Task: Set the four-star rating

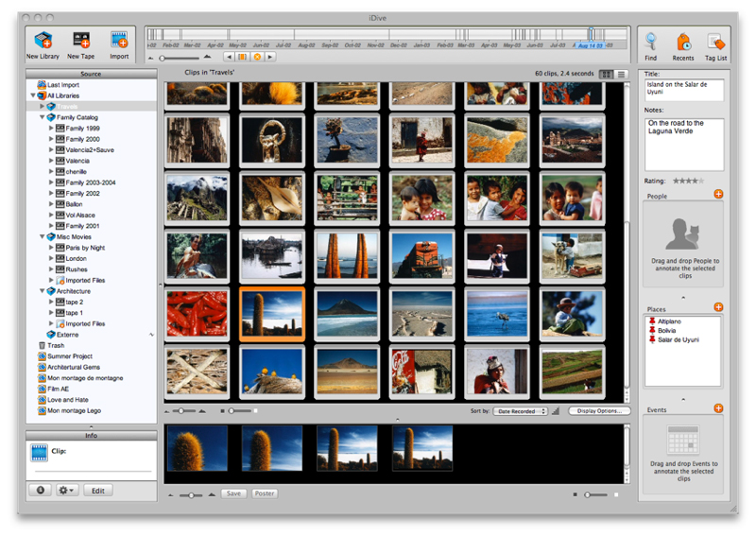Action: coord(696,181)
